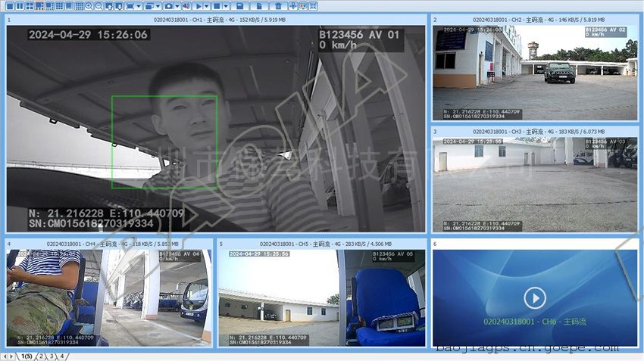Switch to page tab 2

click(x=42, y=356)
